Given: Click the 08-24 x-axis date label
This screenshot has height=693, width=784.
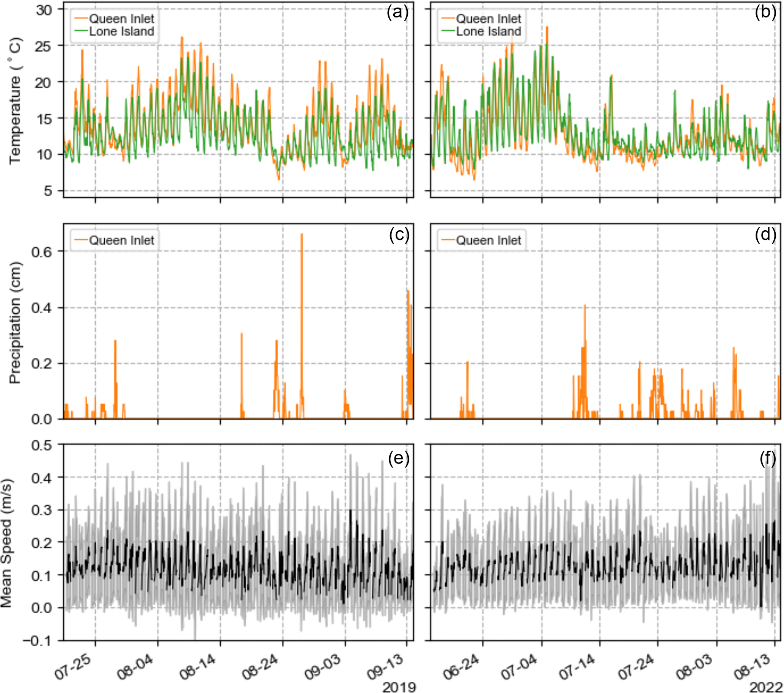Looking at the screenshot, I should tap(261, 666).
